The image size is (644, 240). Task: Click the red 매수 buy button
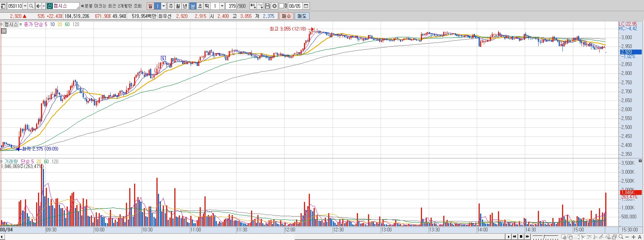click(286, 16)
